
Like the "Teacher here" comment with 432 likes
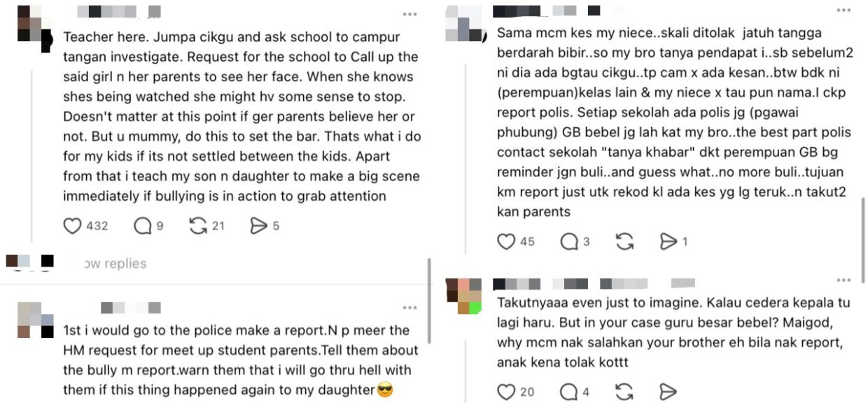point(73,226)
